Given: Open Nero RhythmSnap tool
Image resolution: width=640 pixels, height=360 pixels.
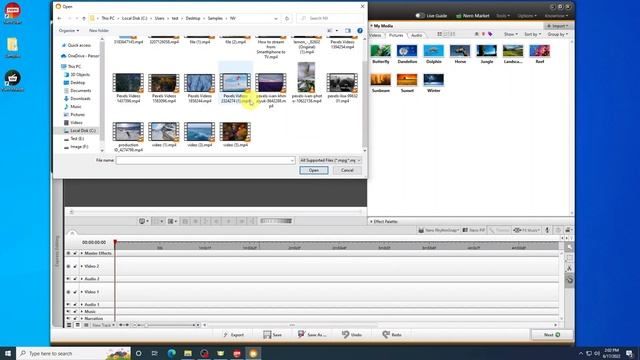Looking at the screenshot, I should pos(439,230).
